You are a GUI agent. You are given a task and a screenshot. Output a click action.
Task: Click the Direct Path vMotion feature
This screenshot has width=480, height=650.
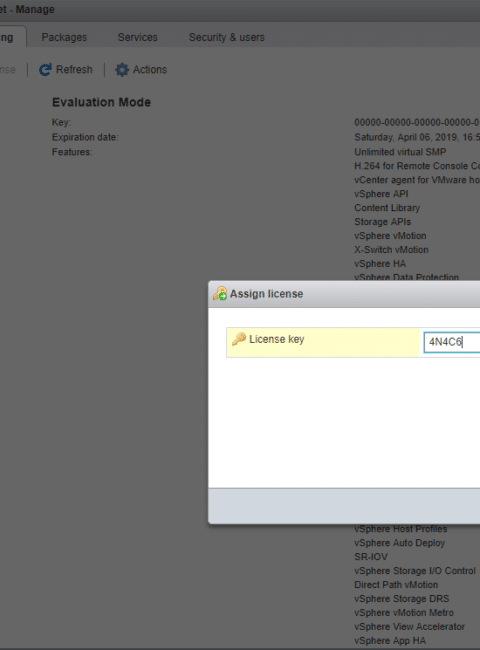396,585
